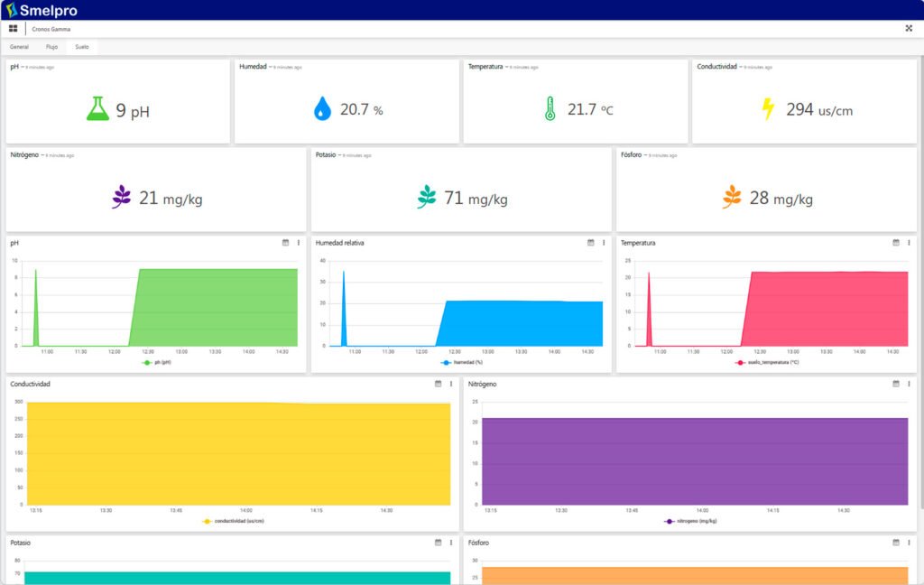Open calendar picker on Fósforo chart
924x585 pixels.
pos(896,543)
